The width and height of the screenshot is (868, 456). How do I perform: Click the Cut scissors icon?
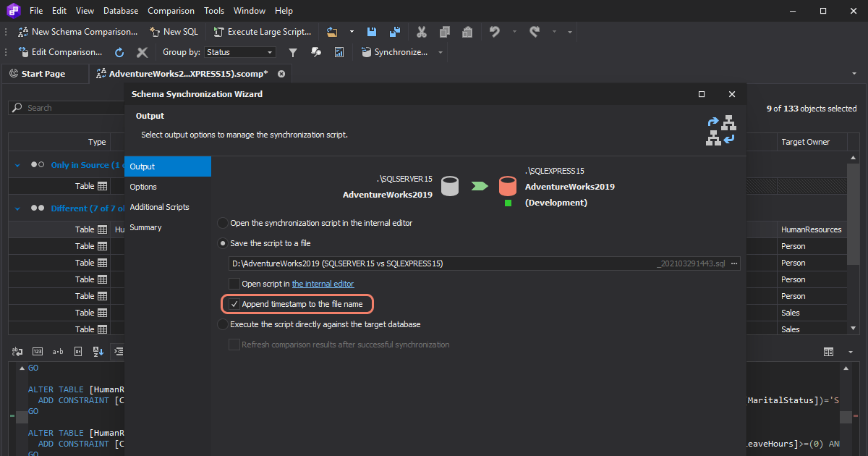coord(422,32)
